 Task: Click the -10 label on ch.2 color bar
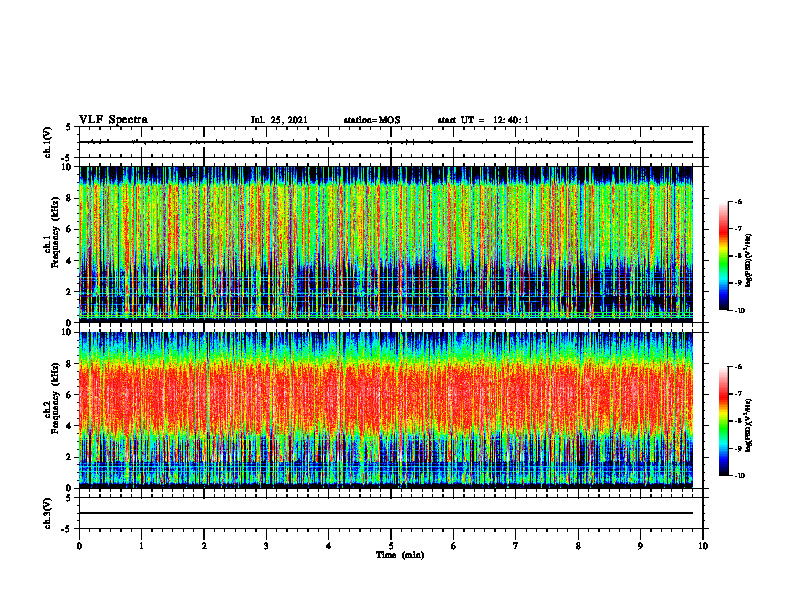pos(740,476)
